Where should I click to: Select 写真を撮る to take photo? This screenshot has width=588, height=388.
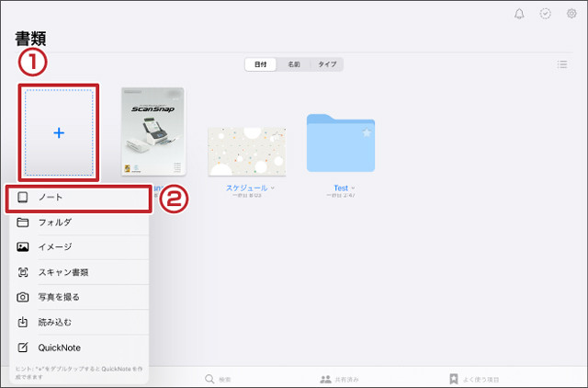pyautogui.click(x=77, y=297)
